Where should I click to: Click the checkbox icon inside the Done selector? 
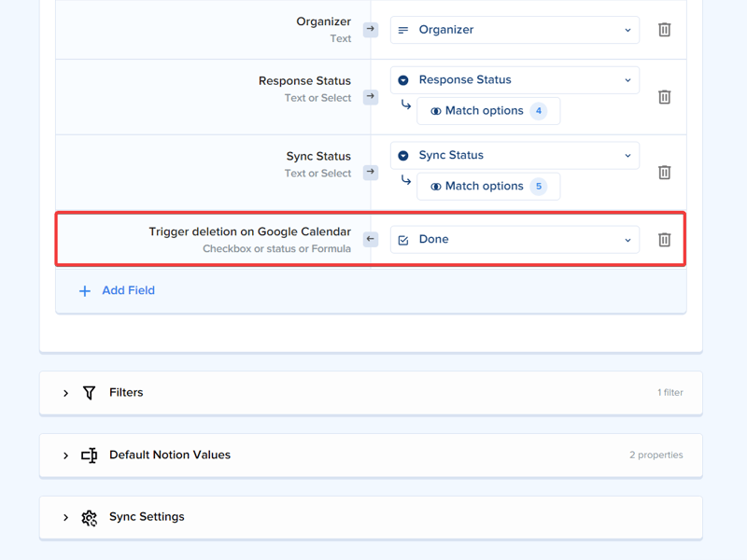tap(402, 239)
